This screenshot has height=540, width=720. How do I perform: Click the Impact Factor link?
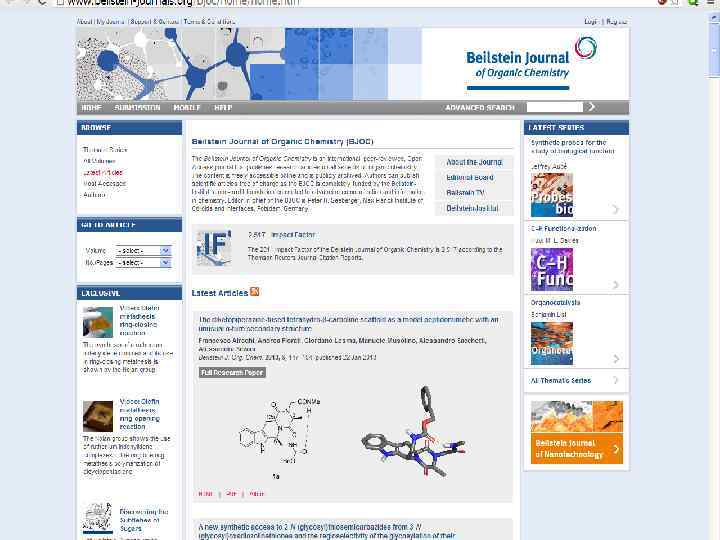tap(293, 235)
